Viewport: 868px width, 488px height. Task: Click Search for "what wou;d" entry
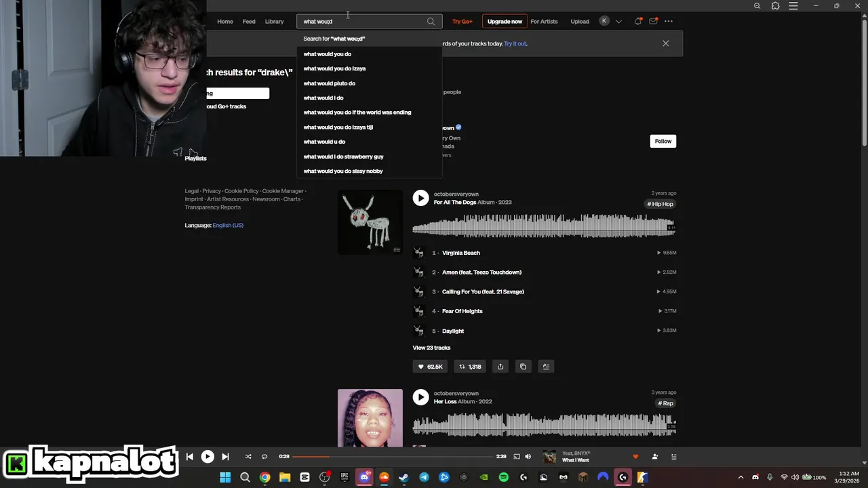coord(370,39)
